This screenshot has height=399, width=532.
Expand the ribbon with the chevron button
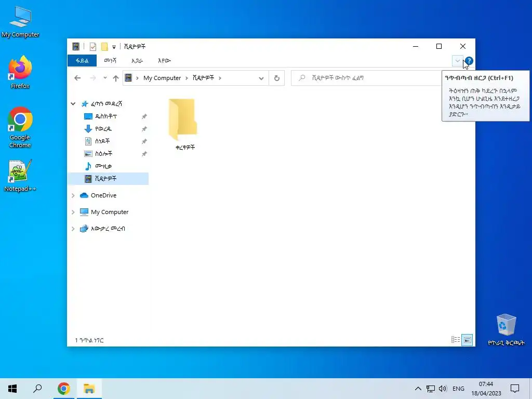click(x=457, y=61)
